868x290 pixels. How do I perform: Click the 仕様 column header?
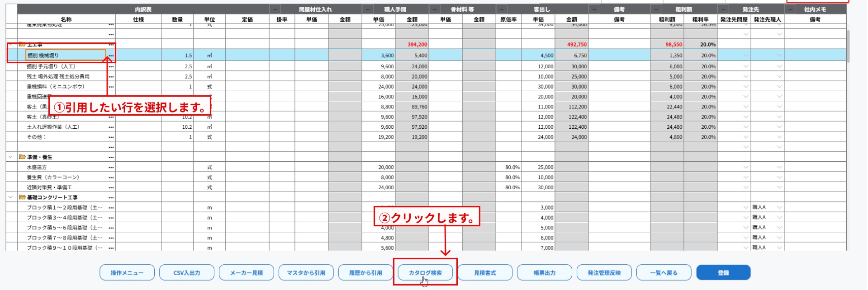(x=138, y=19)
